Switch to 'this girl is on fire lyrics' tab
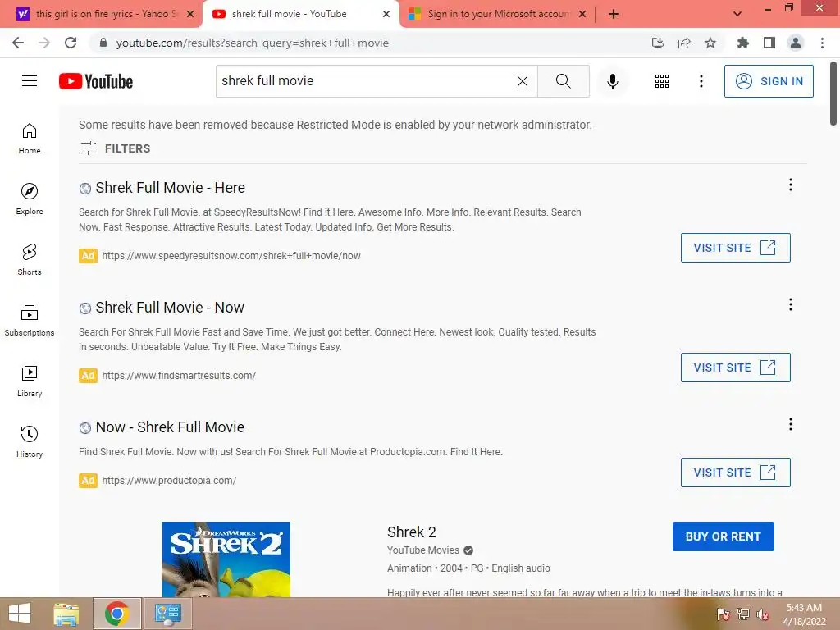Image resolution: width=840 pixels, height=630 pixels. [107, 14]
